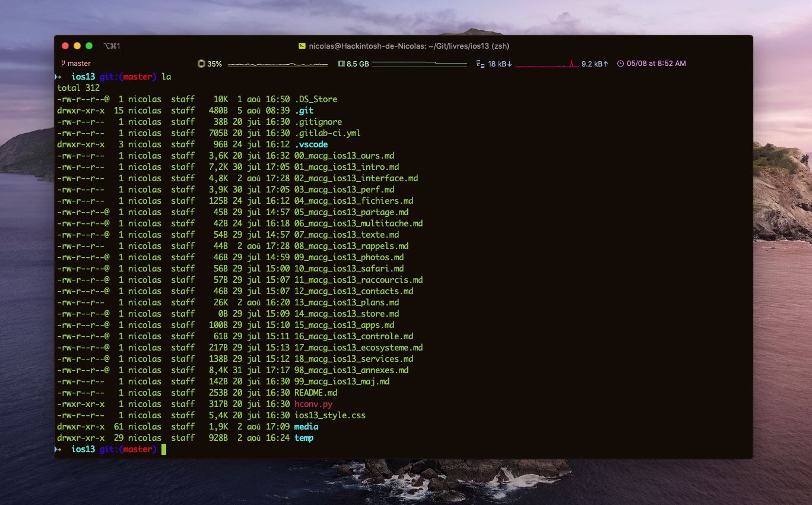The width and height of the screenshot is (812, 505).
Task: Click 07_macg_ios13_texte.md file name
Action: coord(347,235)
